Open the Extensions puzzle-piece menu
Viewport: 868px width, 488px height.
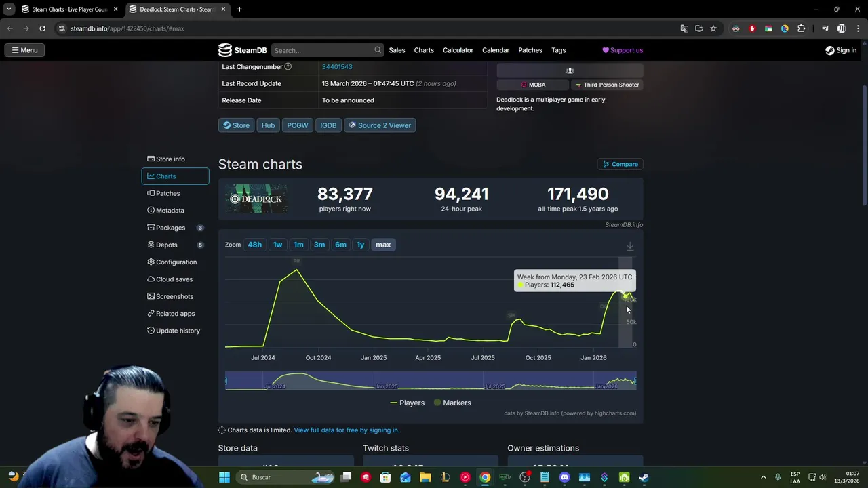[801, 28]
